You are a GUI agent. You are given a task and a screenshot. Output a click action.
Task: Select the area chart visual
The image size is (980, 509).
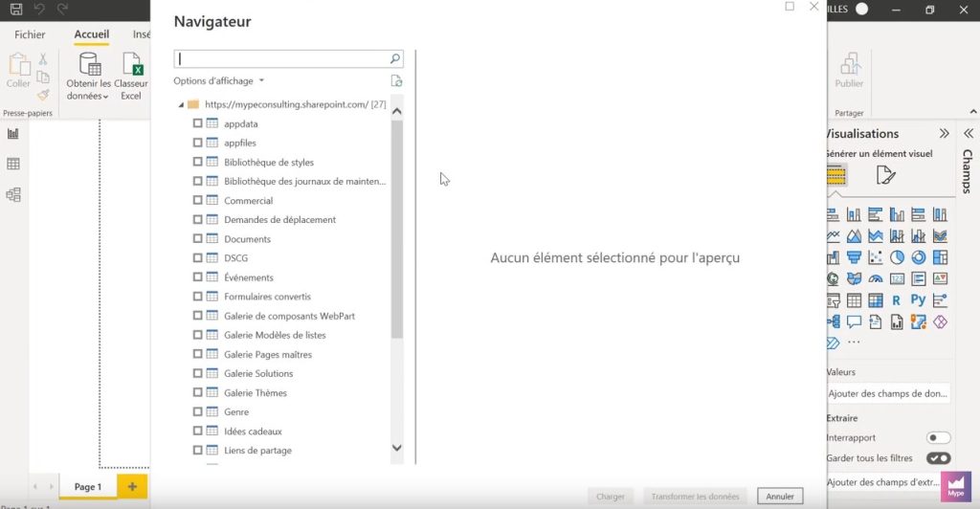(854, 236)
